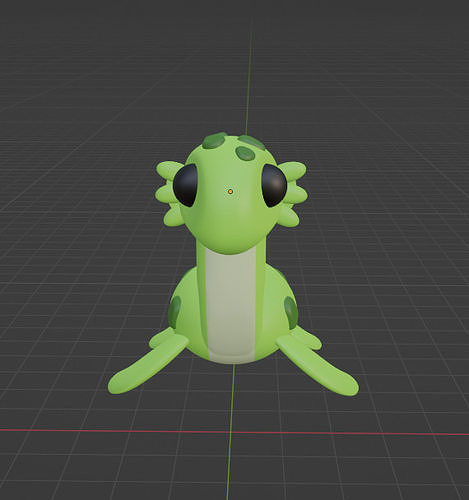Click the dark green spot on the body's left side
The width and height of the screenshot is (469, 500).
[174, 311]
